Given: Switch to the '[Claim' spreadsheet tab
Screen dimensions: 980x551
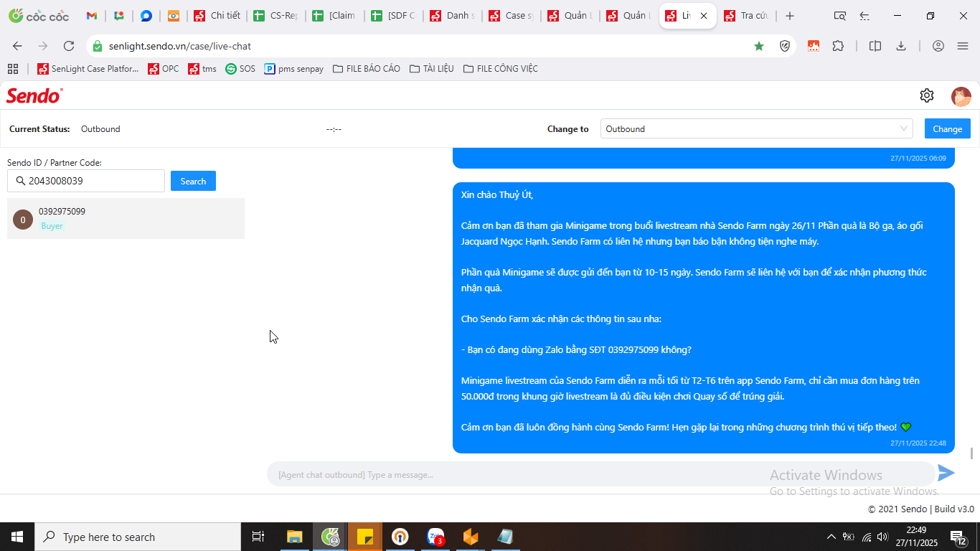Looking at the screenshot, I should click(335, 16).
